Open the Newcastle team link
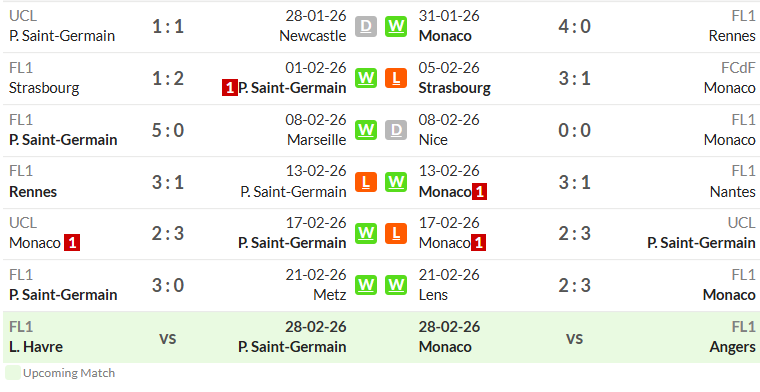Image resolution: width=760 pixels, height=392 pixels. pos(313,36)
